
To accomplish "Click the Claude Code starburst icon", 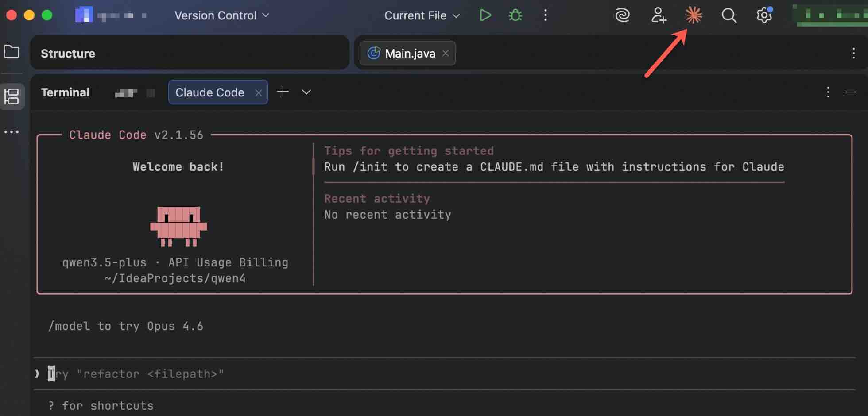I will [x=693, y=15].
